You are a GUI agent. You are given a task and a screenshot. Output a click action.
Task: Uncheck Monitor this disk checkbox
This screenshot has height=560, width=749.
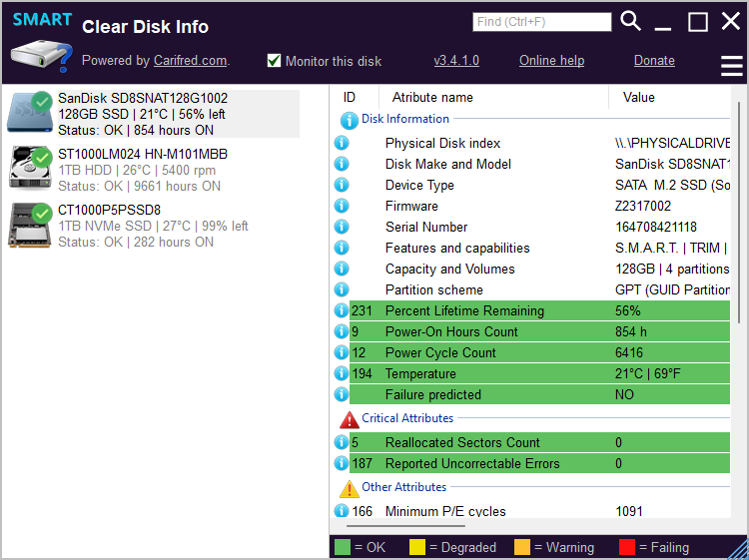click(x=274, y=61)
